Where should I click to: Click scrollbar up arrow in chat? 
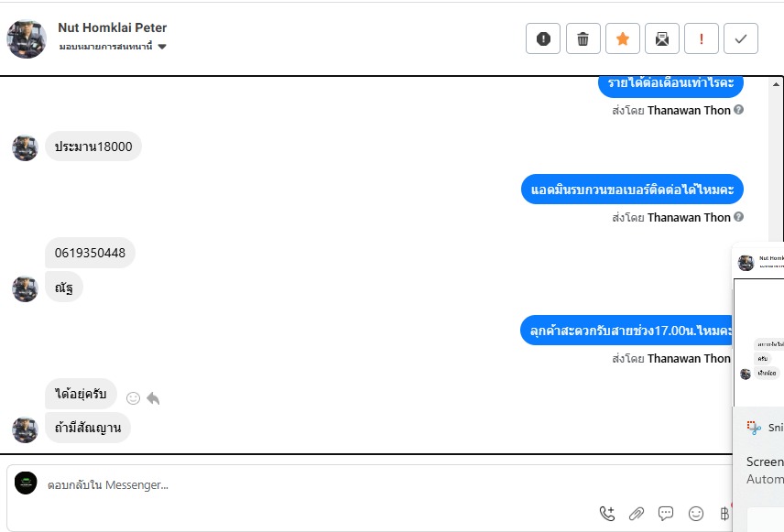[776, 84]
